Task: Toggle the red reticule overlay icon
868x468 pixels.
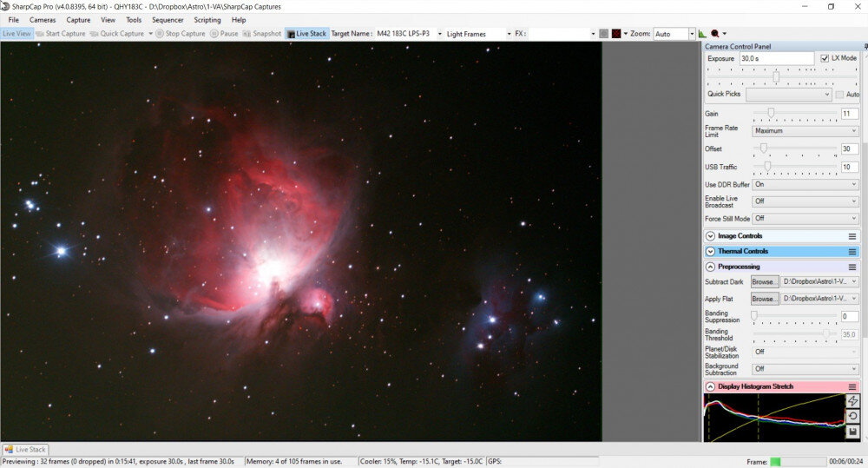Action: (x=616, y=34)
